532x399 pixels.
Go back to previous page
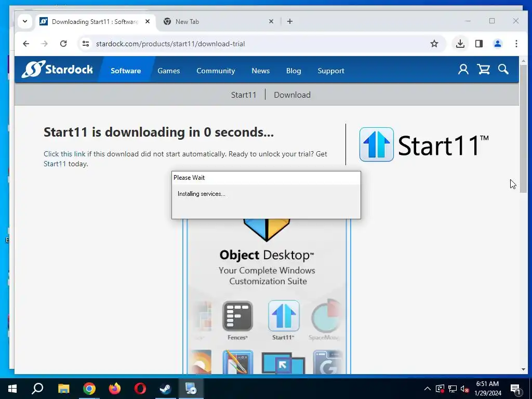click(x=26, y=44)
